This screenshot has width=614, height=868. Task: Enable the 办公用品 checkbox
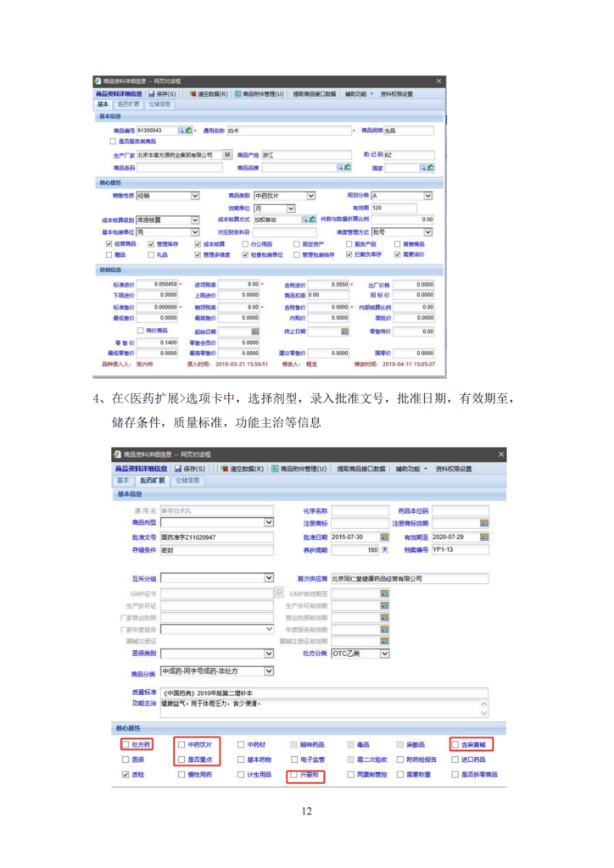coord(245,244)
